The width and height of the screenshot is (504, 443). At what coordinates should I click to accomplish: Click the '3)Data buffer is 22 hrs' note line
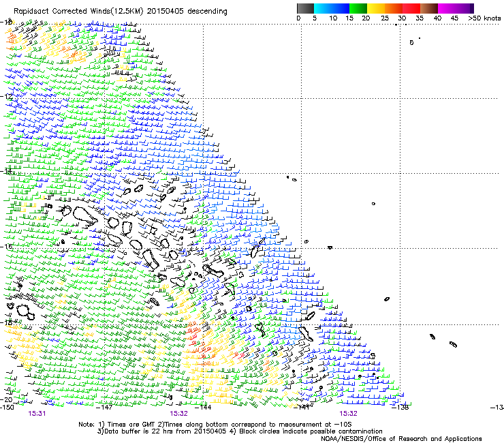240,431
